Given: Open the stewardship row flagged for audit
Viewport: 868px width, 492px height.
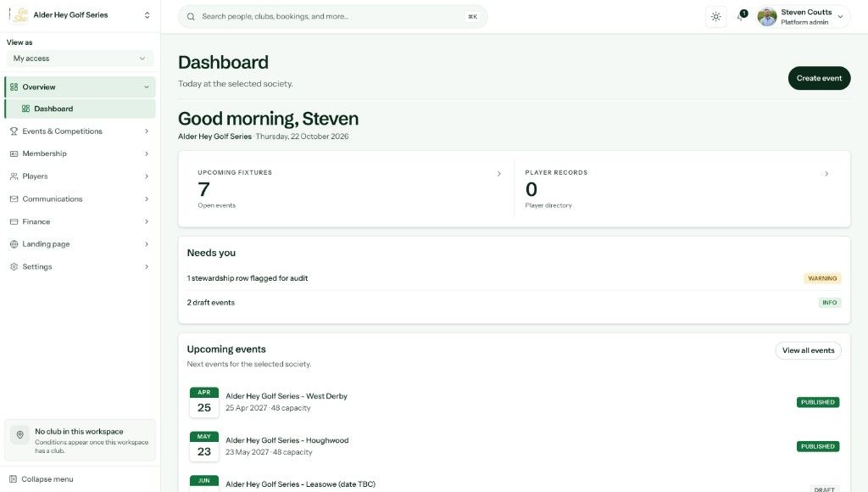Looking at the screenshot, I should point(514,278).
